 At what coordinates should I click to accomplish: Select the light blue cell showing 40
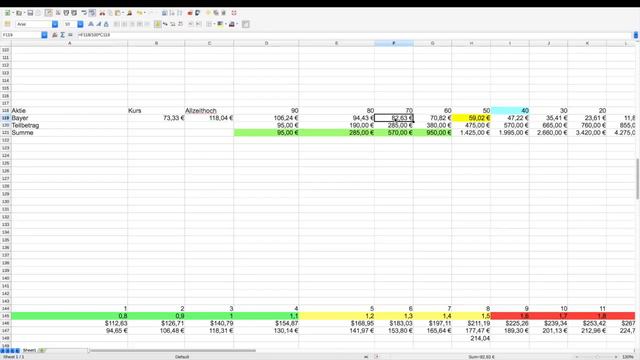pyautogui.click(x=510, y=111)
